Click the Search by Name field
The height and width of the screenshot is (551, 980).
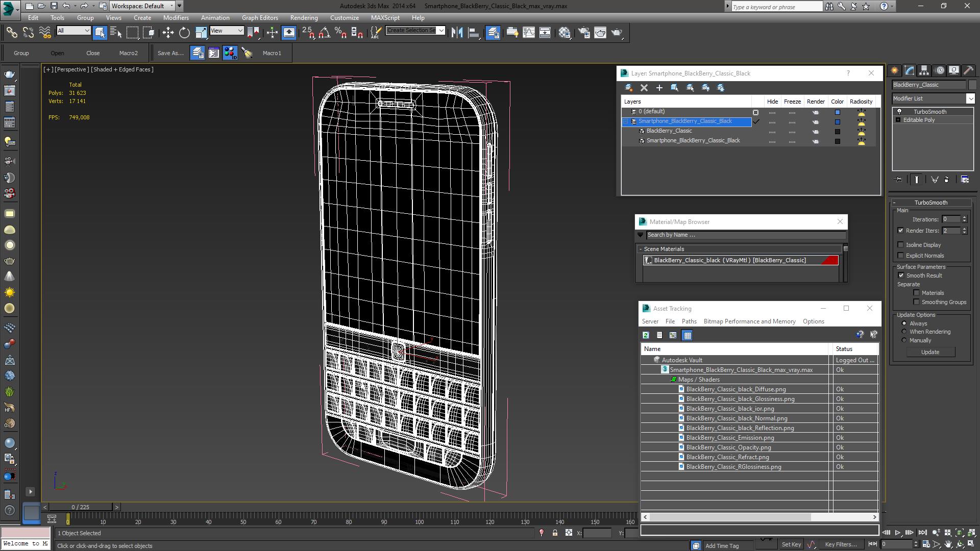[745, 235]
